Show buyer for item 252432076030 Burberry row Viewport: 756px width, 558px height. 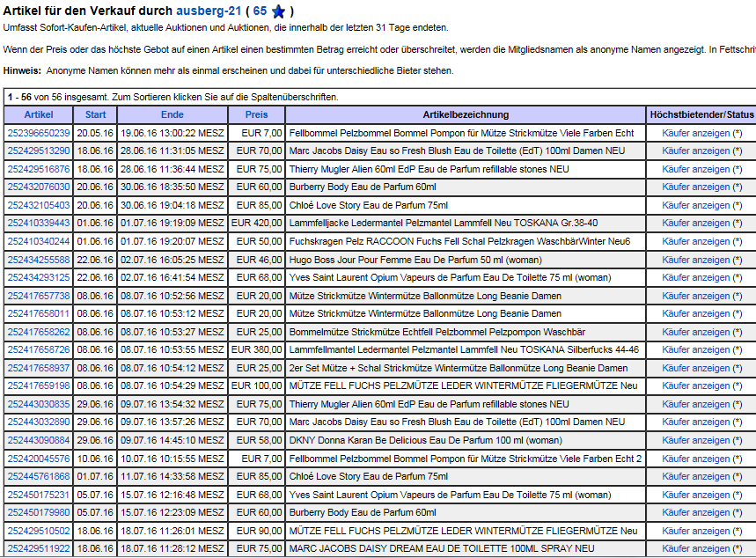(x=696, y=187)
